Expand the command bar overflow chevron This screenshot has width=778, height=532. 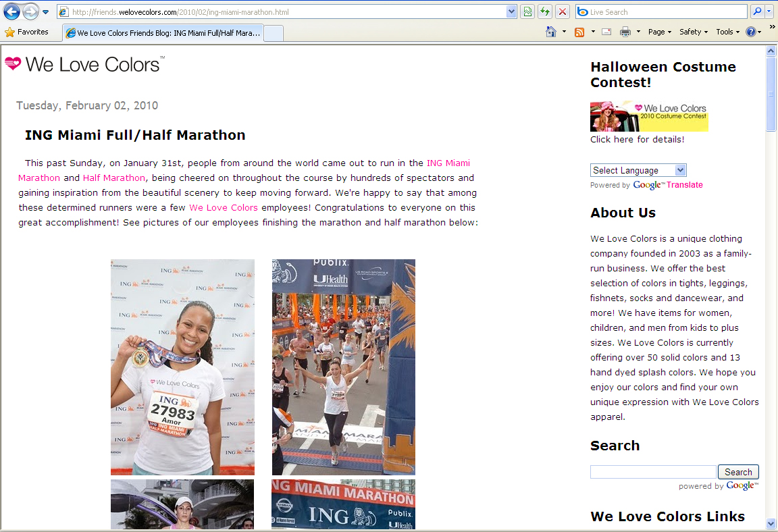tap(772, 27)
